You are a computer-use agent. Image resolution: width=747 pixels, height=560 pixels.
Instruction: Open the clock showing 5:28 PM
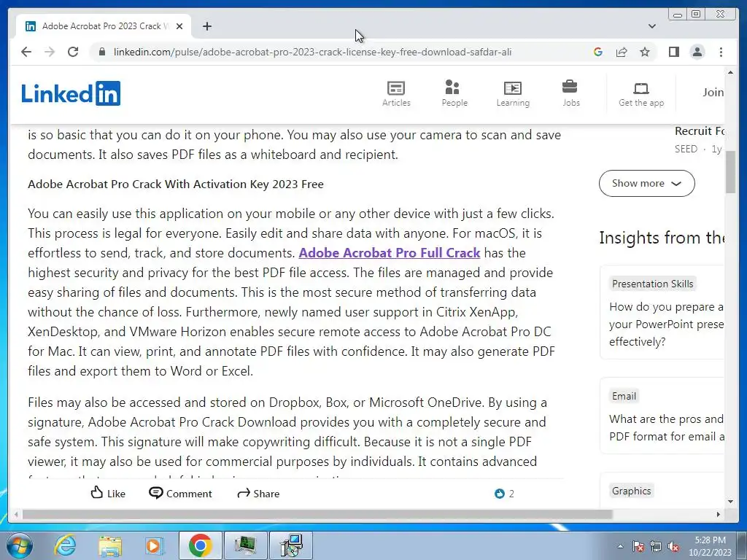point(710,546)
